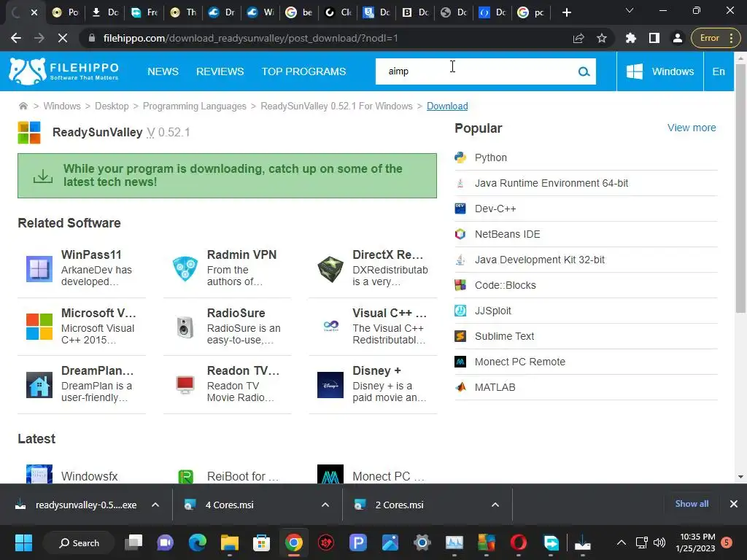The image size is (747, 560).
Task: Open options for 2 Cores.msi download
Action: click(495, 505)
